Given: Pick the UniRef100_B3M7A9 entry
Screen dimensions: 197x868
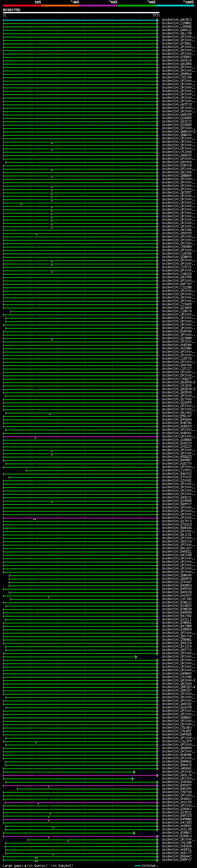Looking at the screenshot, I should coord(177,332).
